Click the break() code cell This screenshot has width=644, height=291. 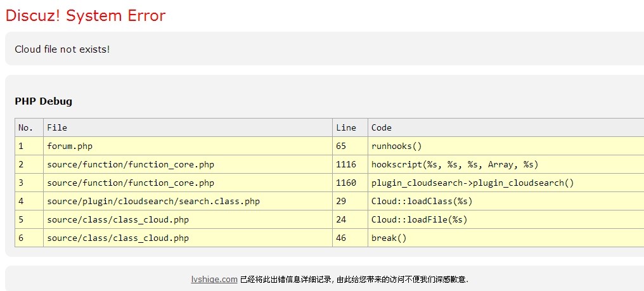point(389,238)
